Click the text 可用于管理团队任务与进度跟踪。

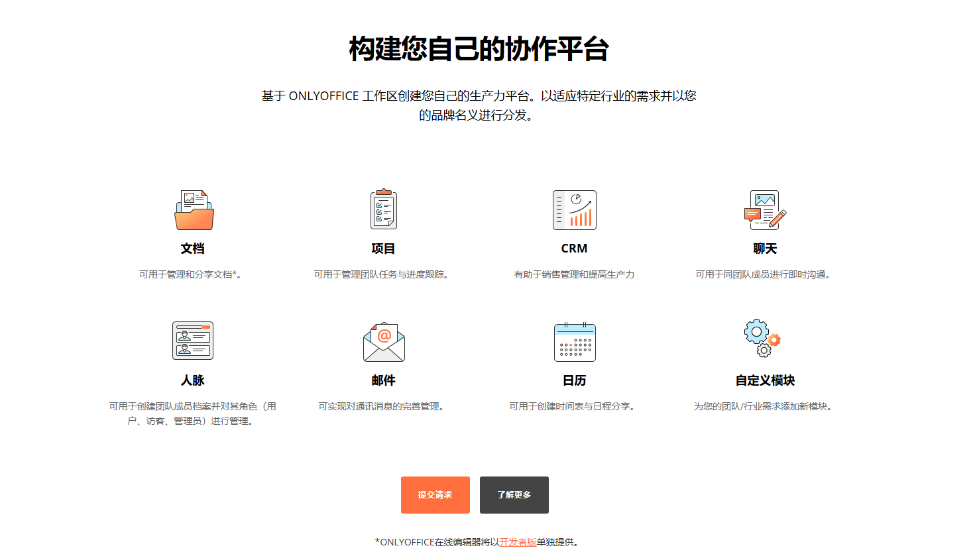[x=383, y=274]
